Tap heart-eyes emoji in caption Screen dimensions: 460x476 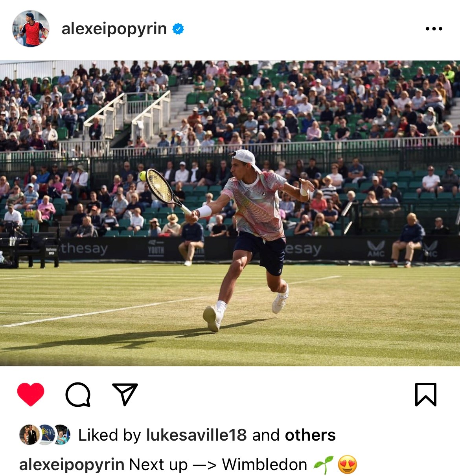click(347, 465)
